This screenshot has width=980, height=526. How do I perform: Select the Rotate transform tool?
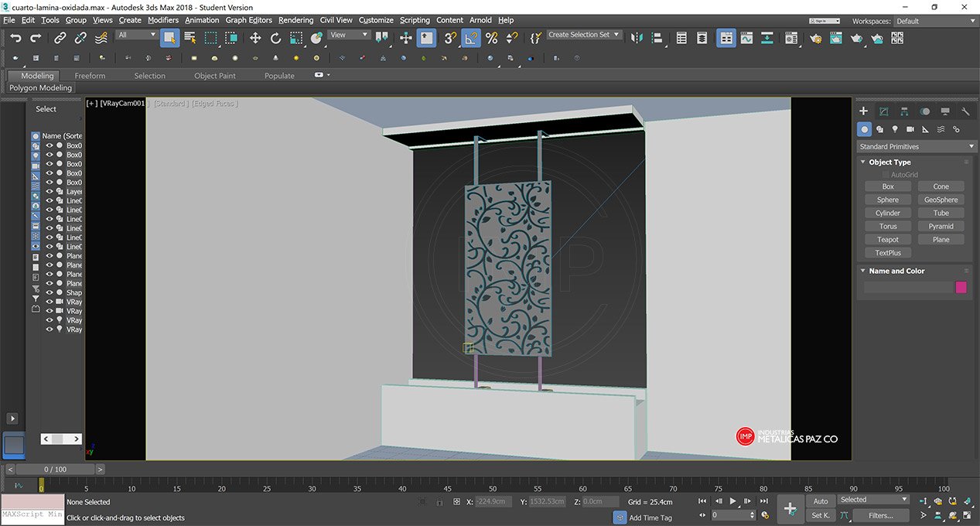click(275, 38)
